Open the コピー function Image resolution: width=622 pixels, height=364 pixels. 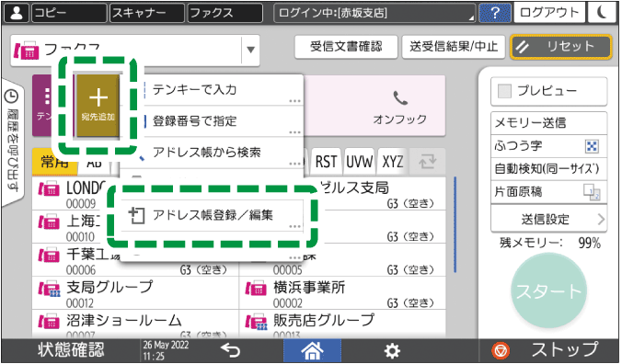coord(69,13)
